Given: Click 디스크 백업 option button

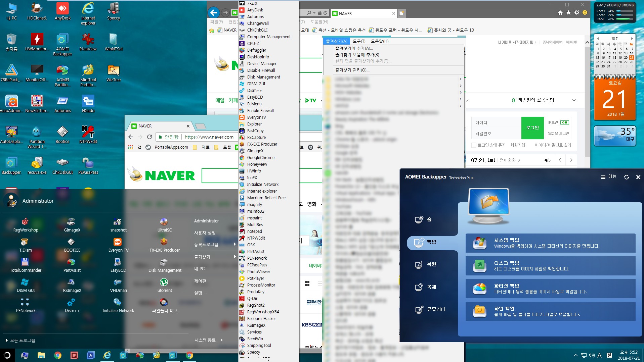Looking at the screenshot, I should point(550,266).
